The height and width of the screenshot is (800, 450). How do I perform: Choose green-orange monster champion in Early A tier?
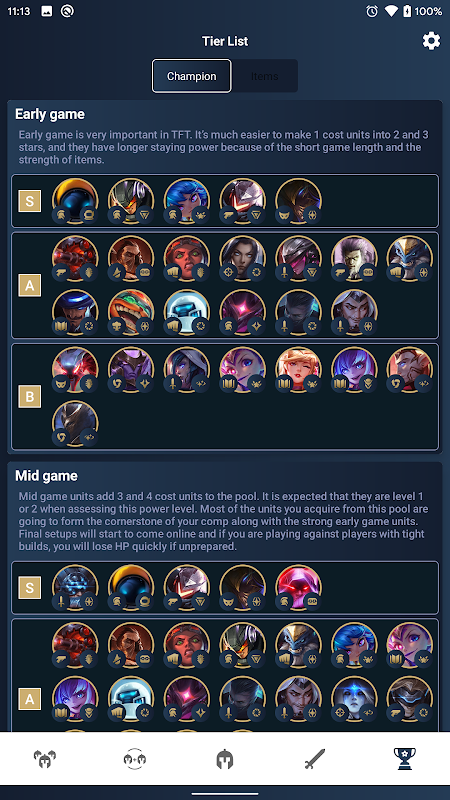(131, 312)
